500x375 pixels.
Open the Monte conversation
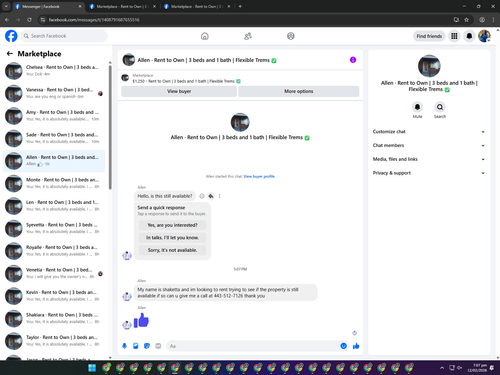click(54, 183)
